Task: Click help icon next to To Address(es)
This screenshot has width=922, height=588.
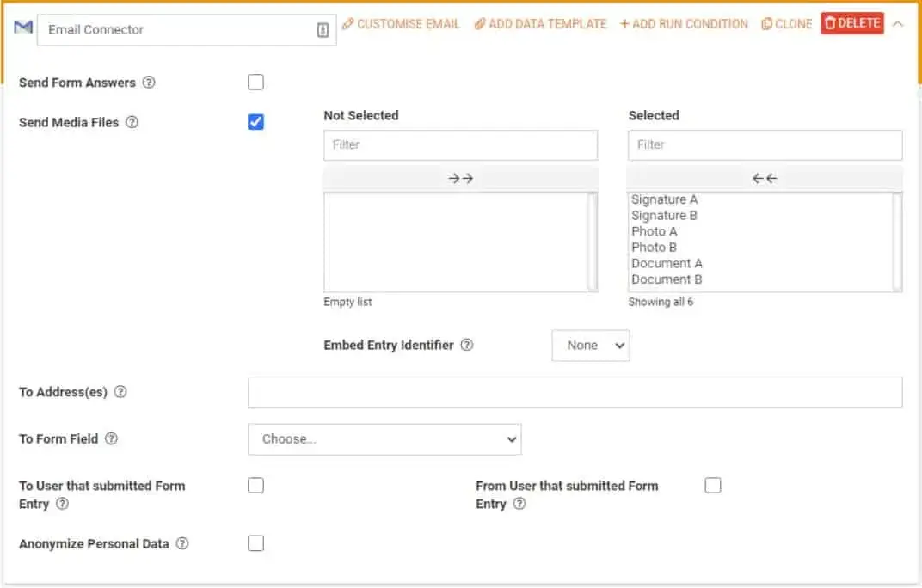Action: 120,392
